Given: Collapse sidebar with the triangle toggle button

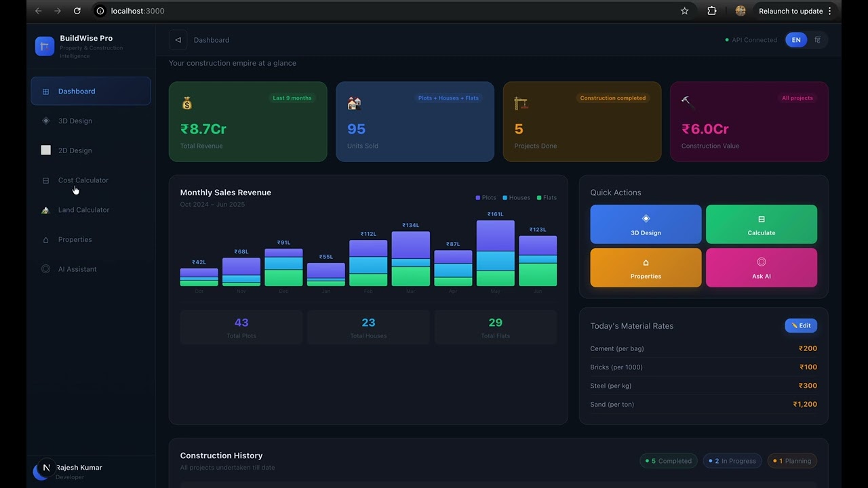Looking at the screenshot, I should (x=178, y=40).
